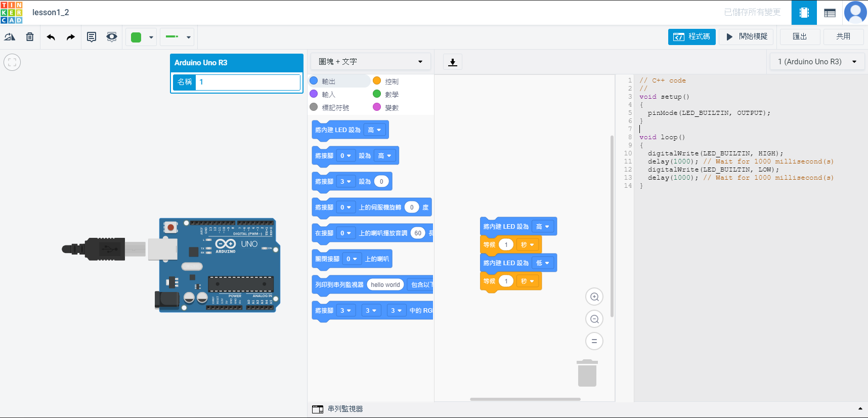Click tone value 60 in speaker block
The width and height of the screenshot is (868, 418).
(x=418, y=233)
